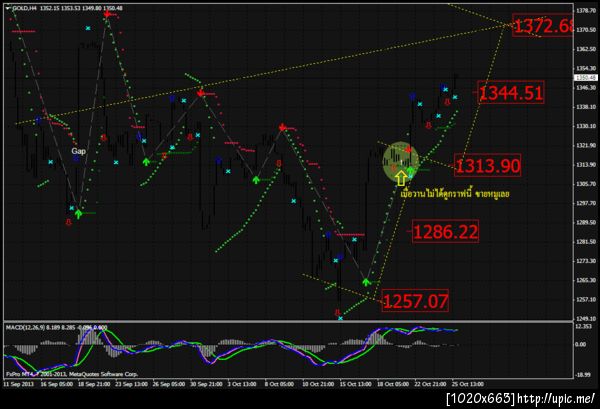Click the 26 Sep 05:00 time label
The width and height of the screenshot is (600, 409).
(x=169, y=384)
